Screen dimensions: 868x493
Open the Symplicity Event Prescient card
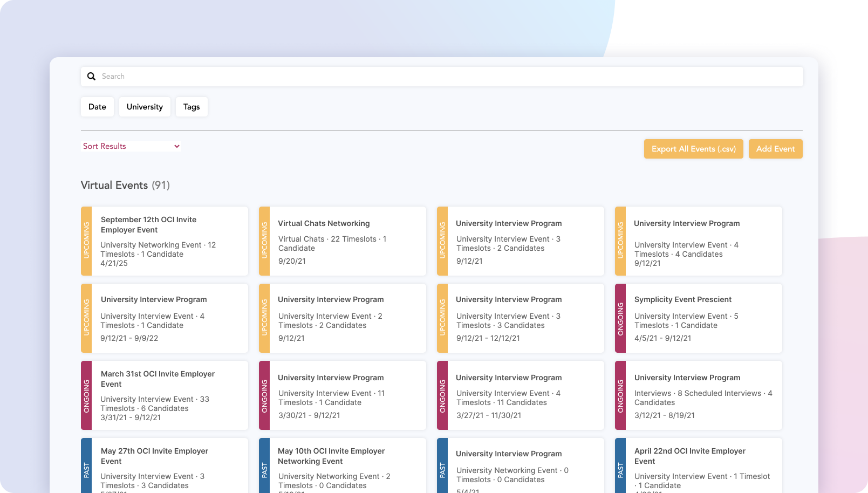pos(682,299)
